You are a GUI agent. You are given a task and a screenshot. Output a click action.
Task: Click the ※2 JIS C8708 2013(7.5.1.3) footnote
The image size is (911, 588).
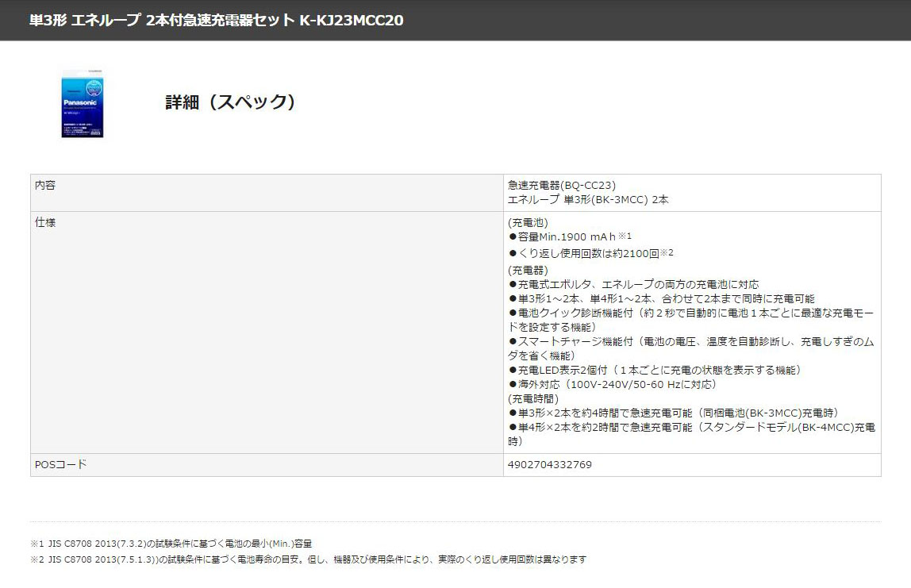click(x=308, y=559)
